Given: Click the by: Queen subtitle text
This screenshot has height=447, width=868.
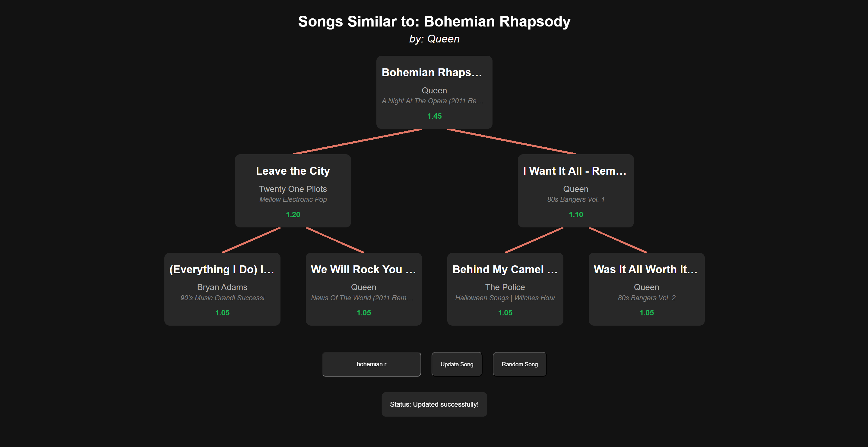Looking at the screenshot, I should [x=434, y=39].
